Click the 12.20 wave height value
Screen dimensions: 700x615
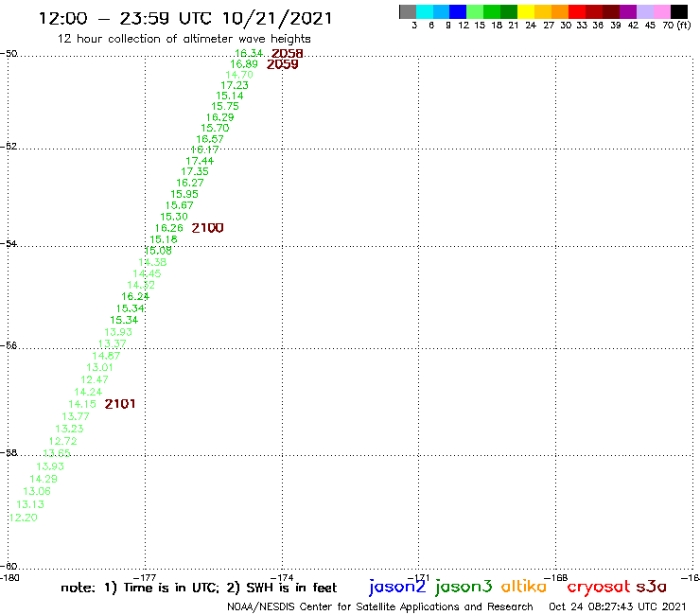(x=24, y=518)
